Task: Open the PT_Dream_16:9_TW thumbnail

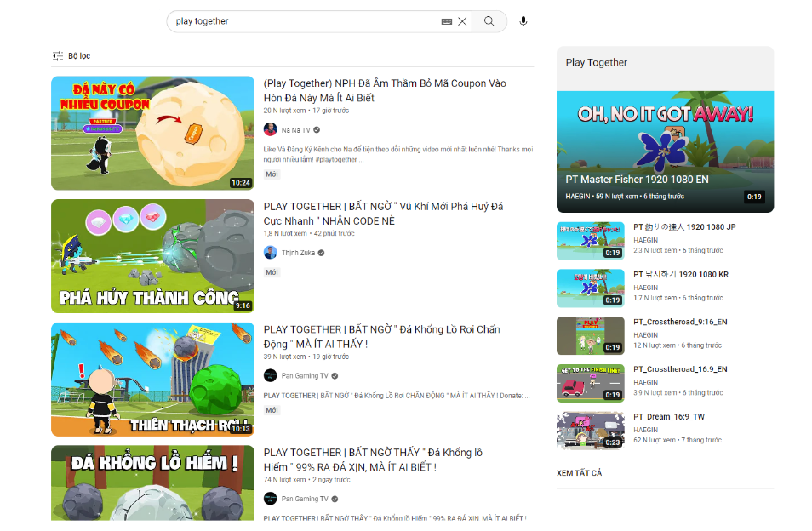Action: pyautogui.click(x=591, y=431)
